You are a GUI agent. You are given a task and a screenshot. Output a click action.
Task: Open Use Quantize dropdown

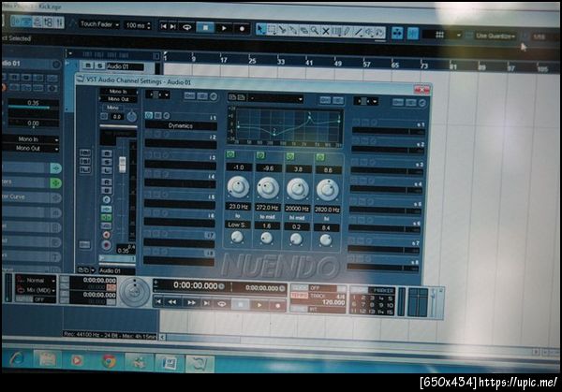495,36
